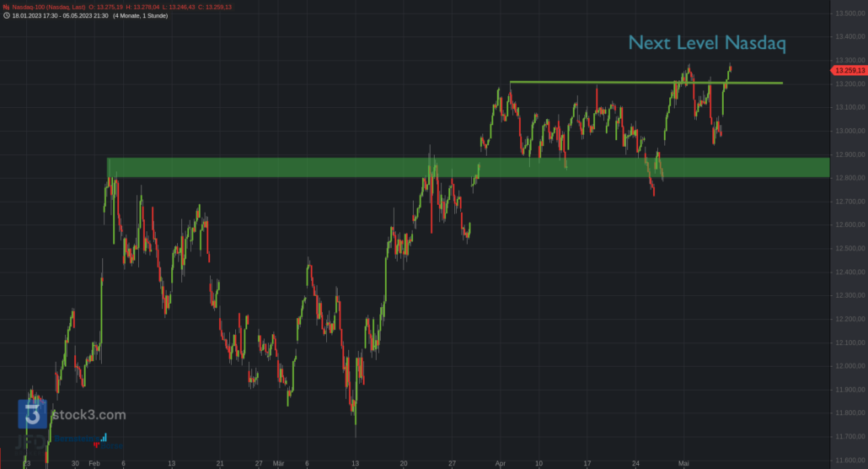Click the 12.700,00 price axis label
Viewport: 868px width, 469px height.
850,202
